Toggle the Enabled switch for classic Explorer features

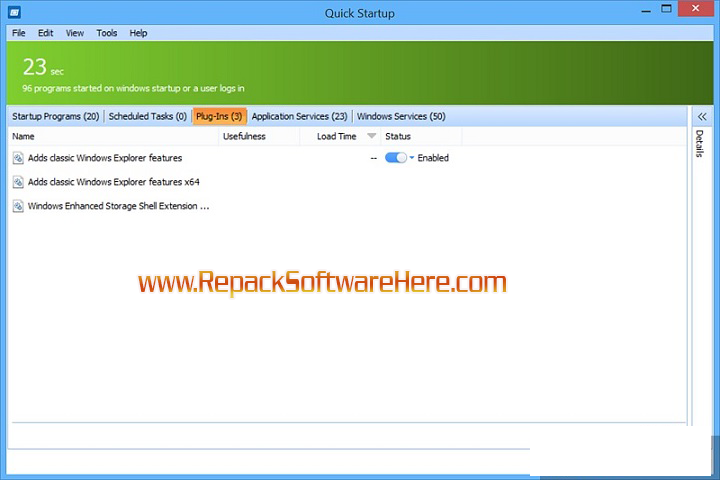[396, 158]
